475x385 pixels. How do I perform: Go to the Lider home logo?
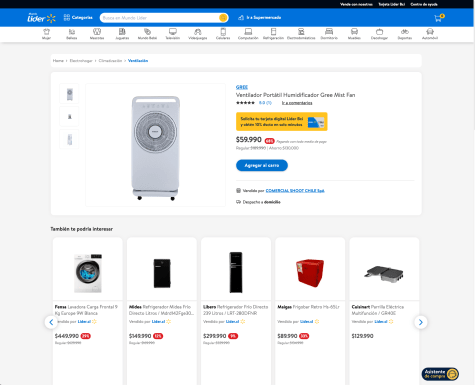41,18
